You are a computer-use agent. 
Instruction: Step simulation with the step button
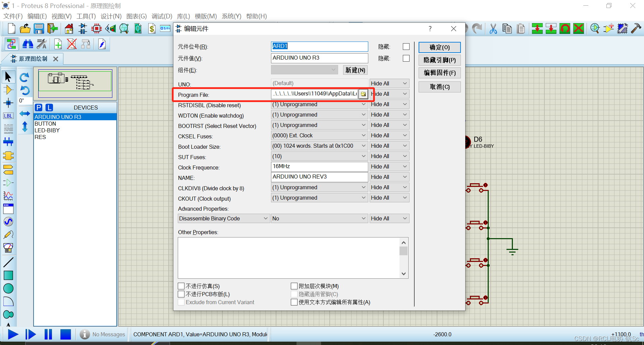[x=31, y=334]
